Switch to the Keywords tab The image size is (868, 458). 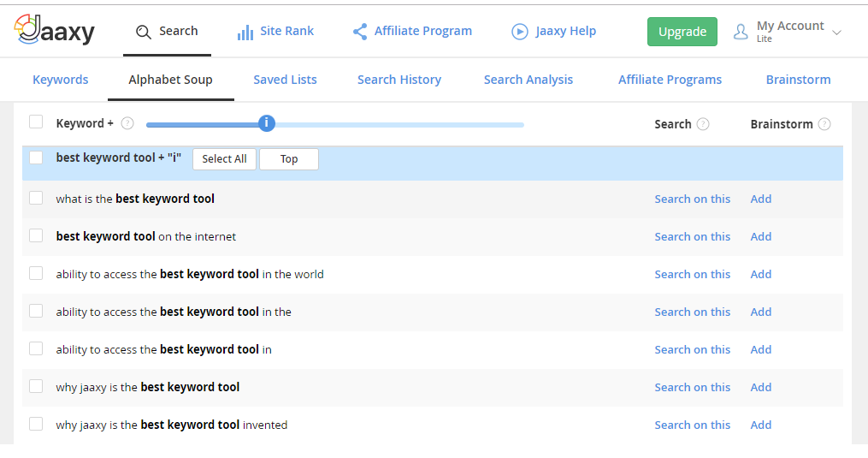61,80
